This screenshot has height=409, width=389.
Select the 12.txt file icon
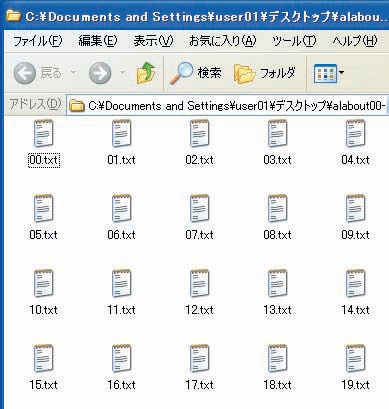200,284
